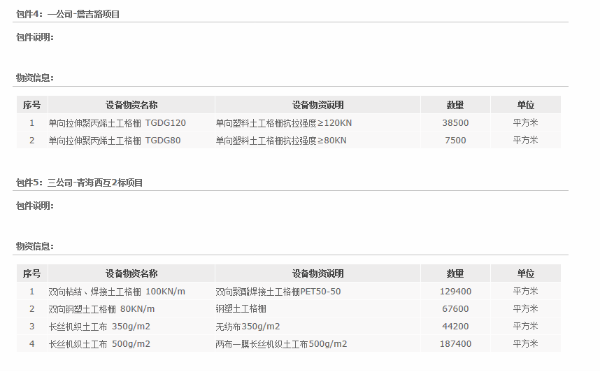Click the 包件4 section heading
The width and height of the screenshot is (600, 371).
[x=68, y=14]
